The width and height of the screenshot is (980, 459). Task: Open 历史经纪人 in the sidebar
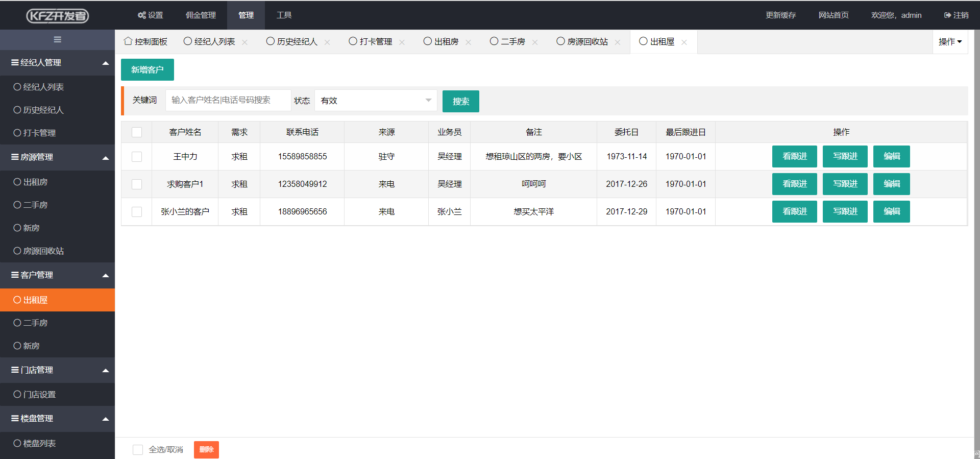[57, 110]
